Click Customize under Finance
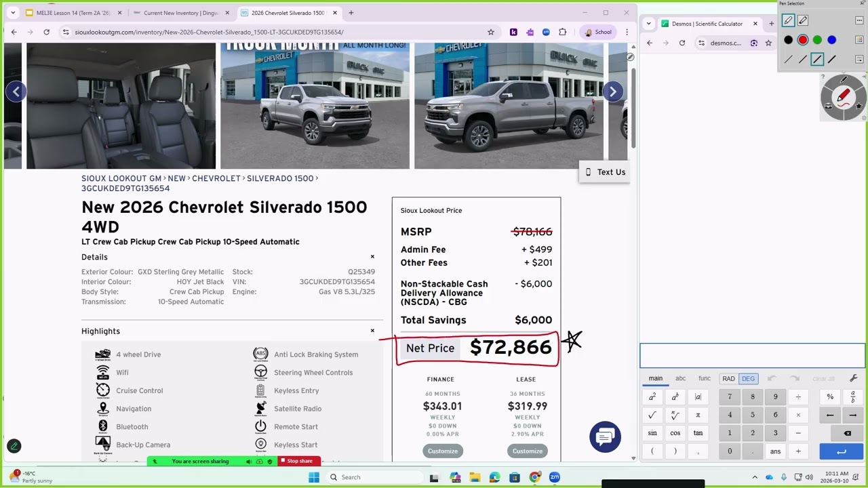This screenshot has width=868, height=488. click(x=443, y=451)
